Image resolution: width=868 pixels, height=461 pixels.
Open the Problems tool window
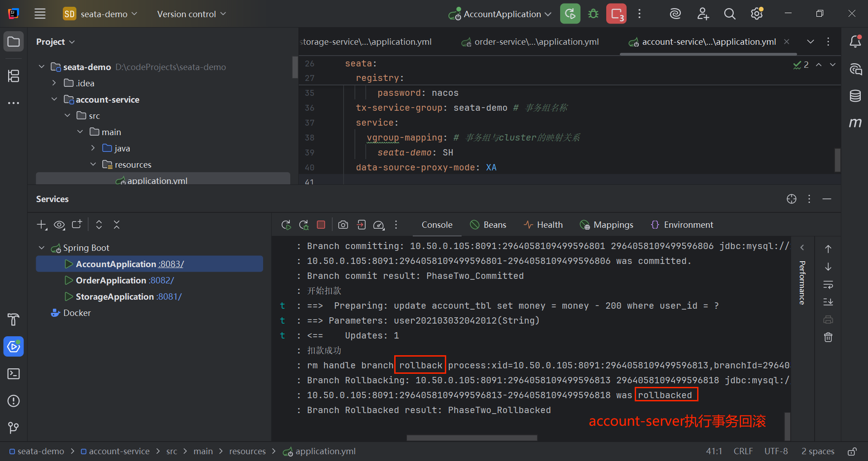coord(14,401)
